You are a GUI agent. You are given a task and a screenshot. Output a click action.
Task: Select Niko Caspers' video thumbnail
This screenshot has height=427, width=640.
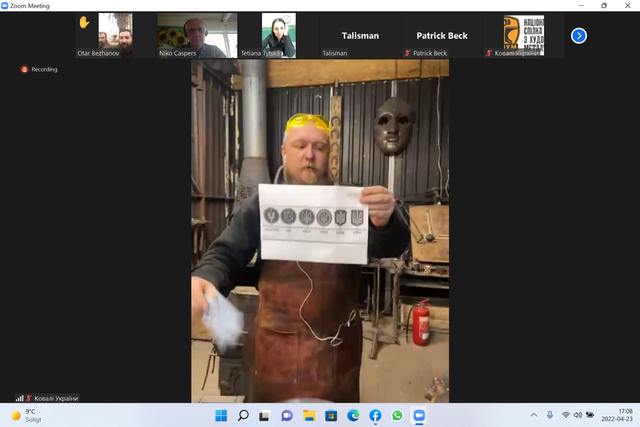tap(197, 34)
